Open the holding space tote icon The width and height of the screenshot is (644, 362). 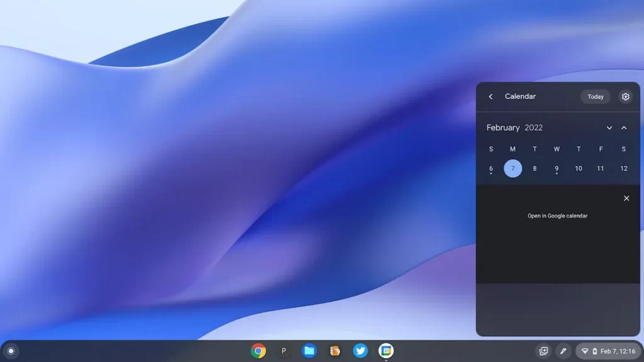[543, 351]
